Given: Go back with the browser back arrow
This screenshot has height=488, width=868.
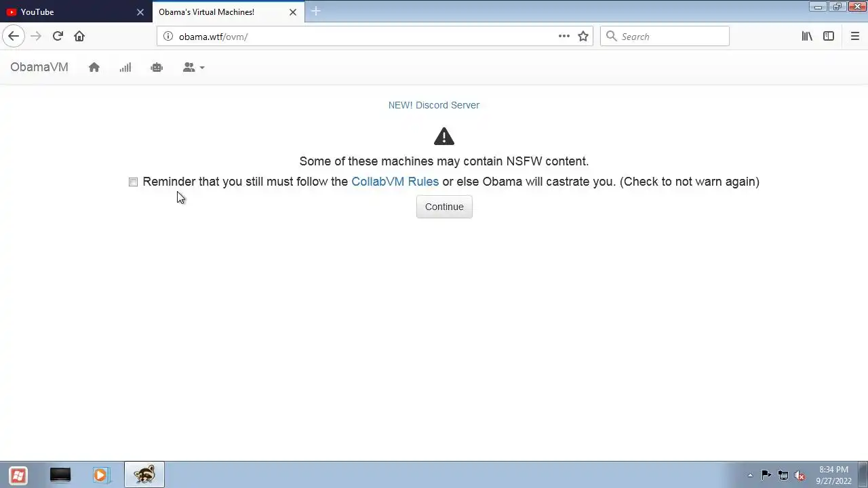Looking at the screenshot, I should point(14,36).
